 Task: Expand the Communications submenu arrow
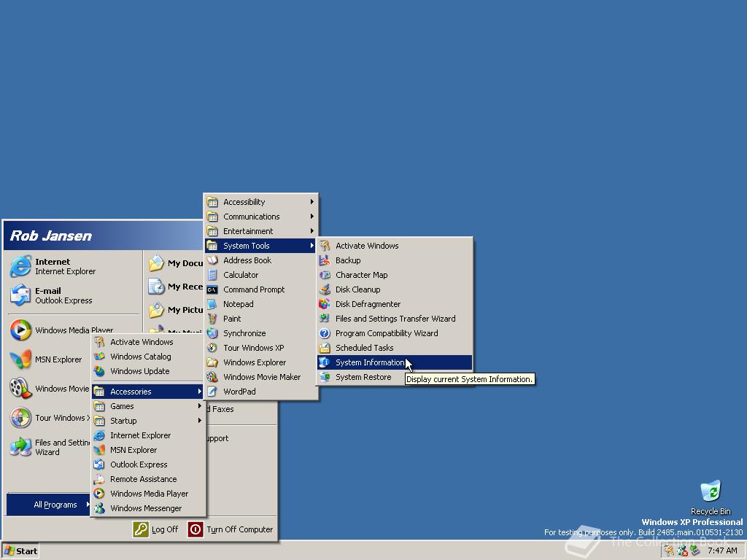point(311,217)
